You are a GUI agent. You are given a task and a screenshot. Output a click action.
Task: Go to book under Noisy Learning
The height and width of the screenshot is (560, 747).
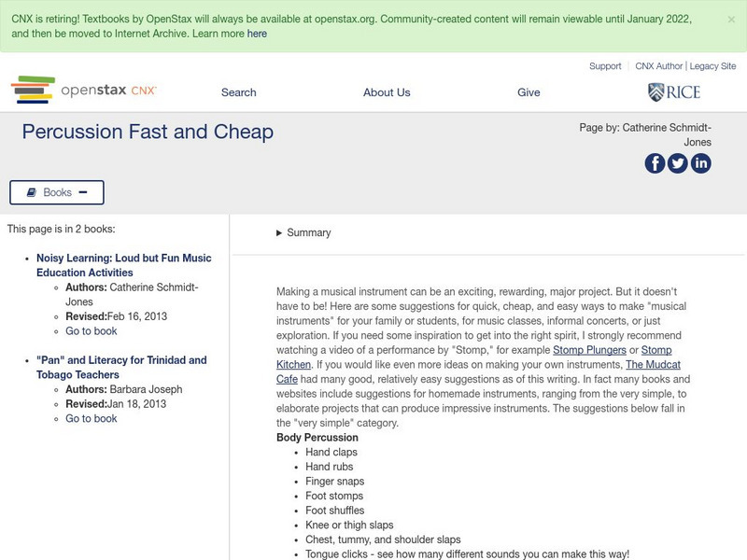point(92,331)
